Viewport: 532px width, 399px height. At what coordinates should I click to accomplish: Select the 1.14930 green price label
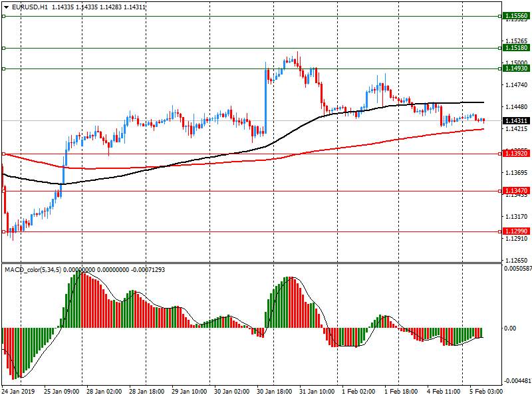pos(515,68)
